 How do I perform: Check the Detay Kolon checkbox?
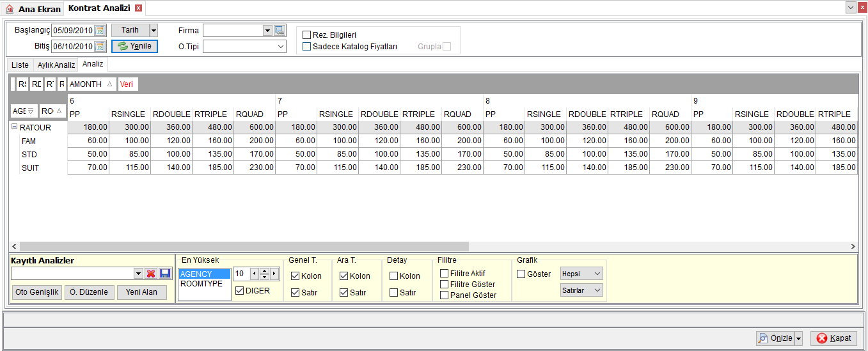393,276
